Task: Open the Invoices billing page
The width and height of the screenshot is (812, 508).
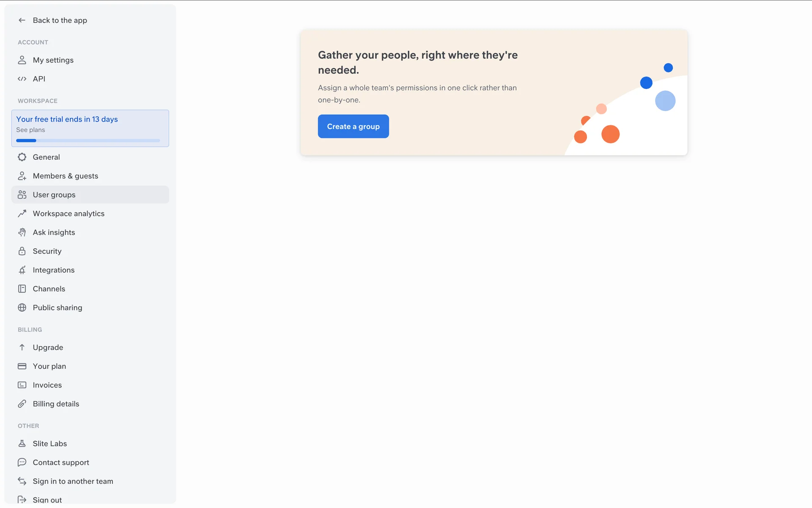Action: click(47, 385)
